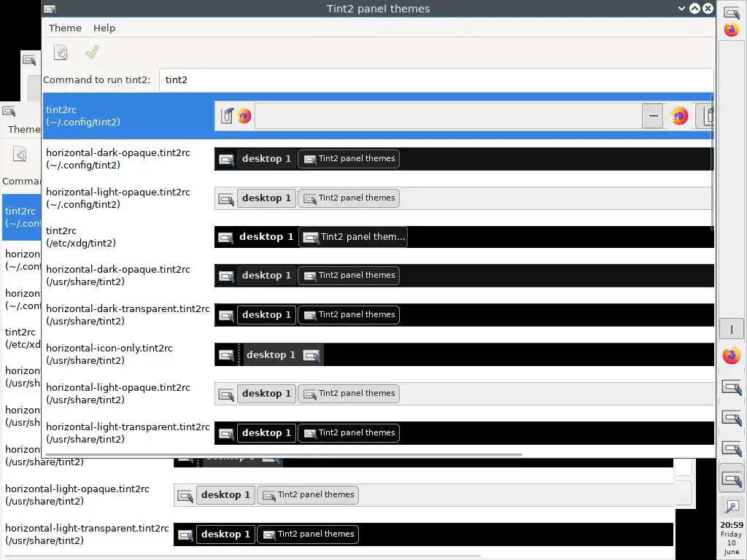
Task: Apply the selected theme with the green checkmark
Action: tap(92, 52)
